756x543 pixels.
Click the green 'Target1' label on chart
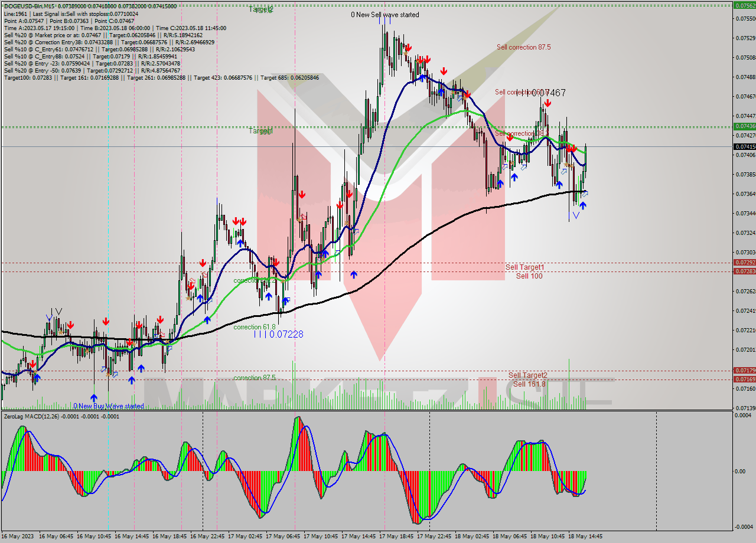pos(260,131)
